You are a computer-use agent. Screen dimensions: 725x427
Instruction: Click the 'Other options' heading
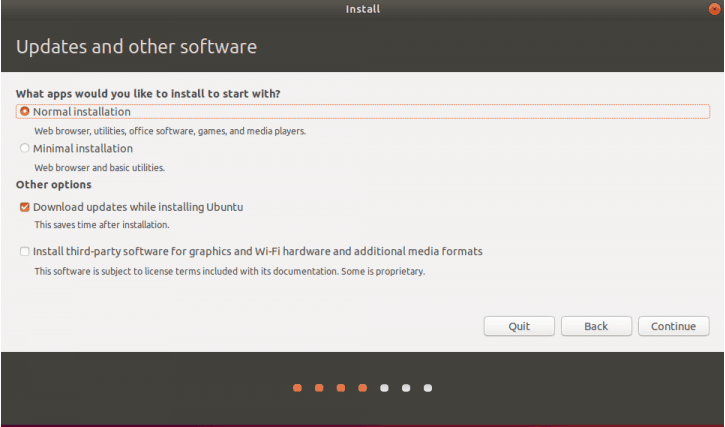coord(54,185)
